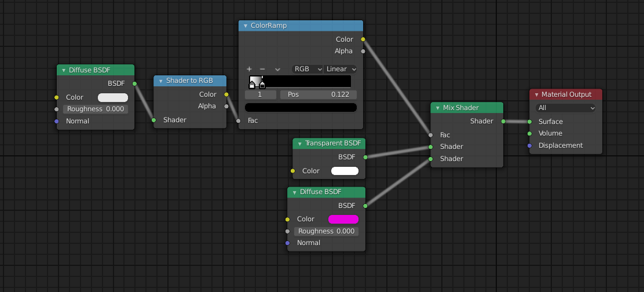Remove the active ColorRamp stop
The width and height of the screenshot is (644, 292).
pyautogui.click(x=263, y=69)
